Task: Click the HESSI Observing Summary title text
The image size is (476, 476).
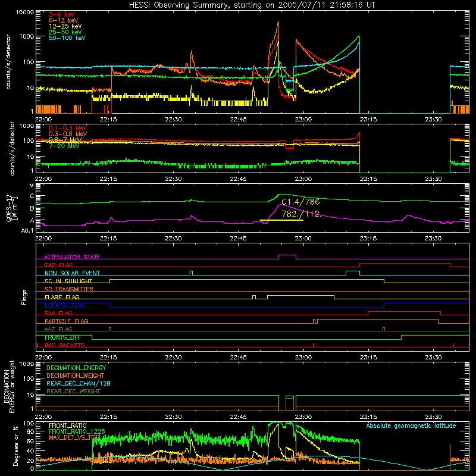Action: point(252,5)
